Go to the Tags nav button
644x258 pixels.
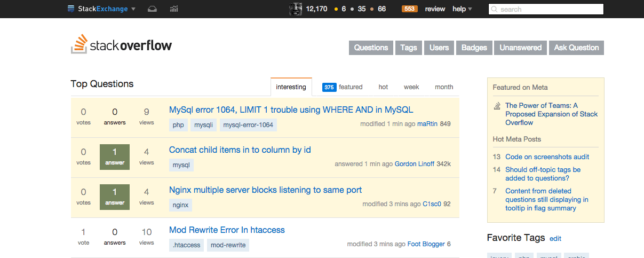[409, 48]
